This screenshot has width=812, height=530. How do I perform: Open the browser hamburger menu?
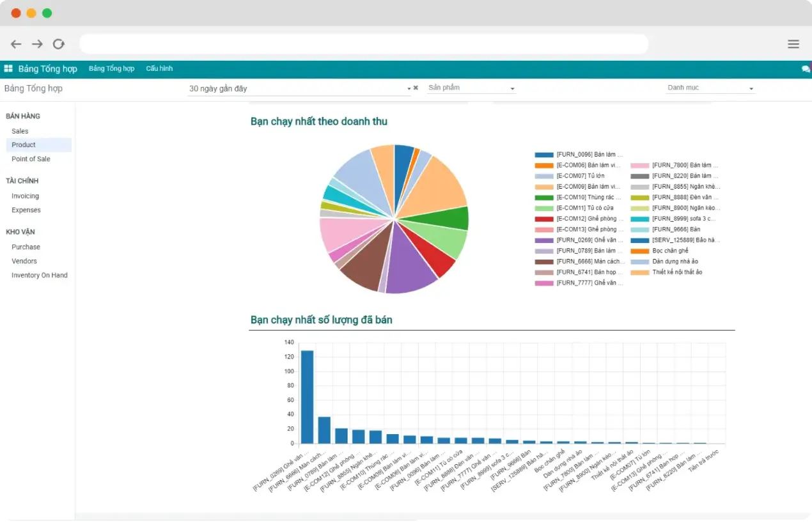coord(793,44)
